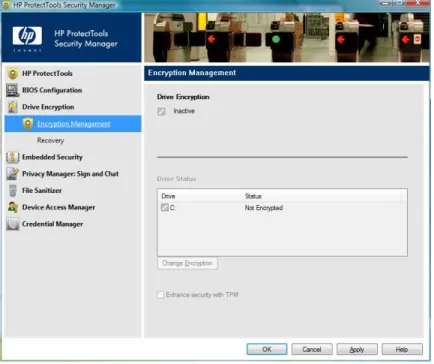Open Credential Manager section

(53, 224)
